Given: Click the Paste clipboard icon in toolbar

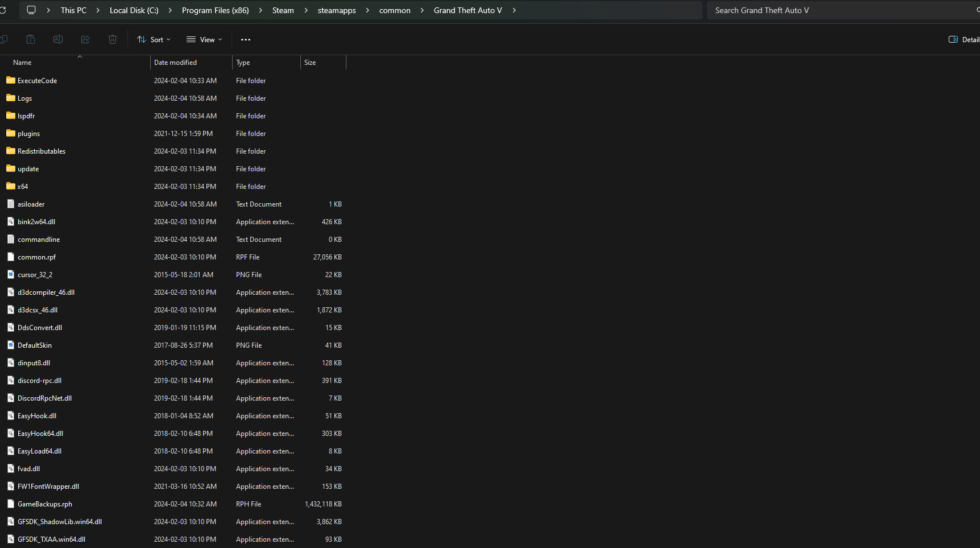Looking at the screenshot, I should pyautogui.click(x=31, y=39).
